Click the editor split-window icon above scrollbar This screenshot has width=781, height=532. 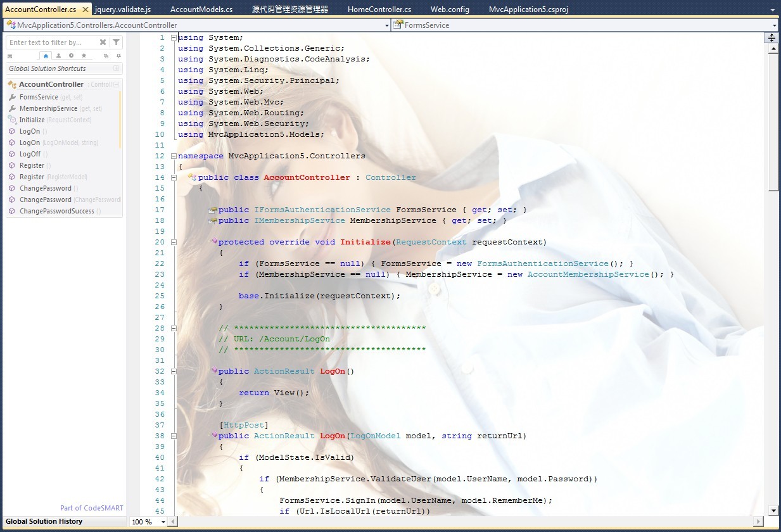(x=772, y=38)
